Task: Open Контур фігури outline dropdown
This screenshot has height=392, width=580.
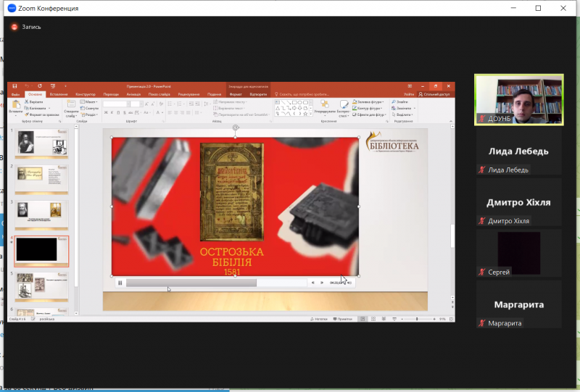Action: pyautogui.click(x=368, y=109)
